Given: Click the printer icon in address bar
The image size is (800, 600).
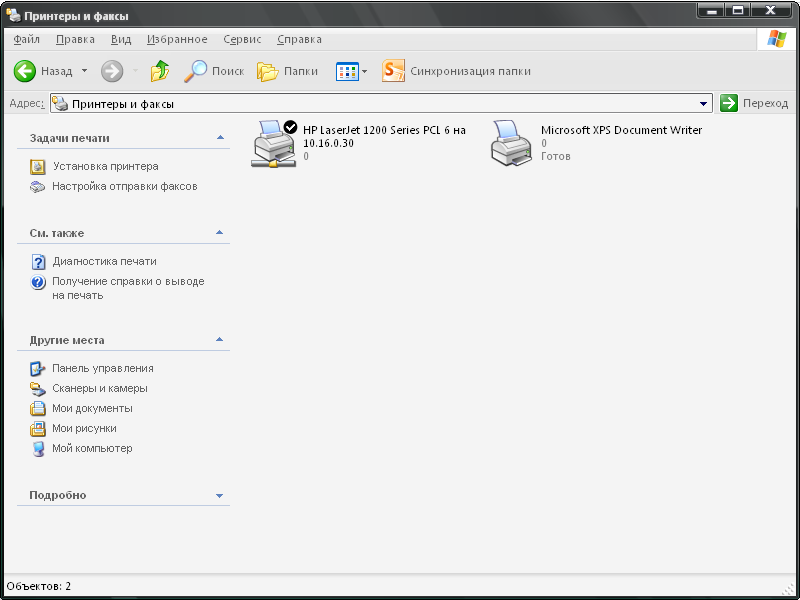Looking at the screenshot, I should click(x=60, y=104).
